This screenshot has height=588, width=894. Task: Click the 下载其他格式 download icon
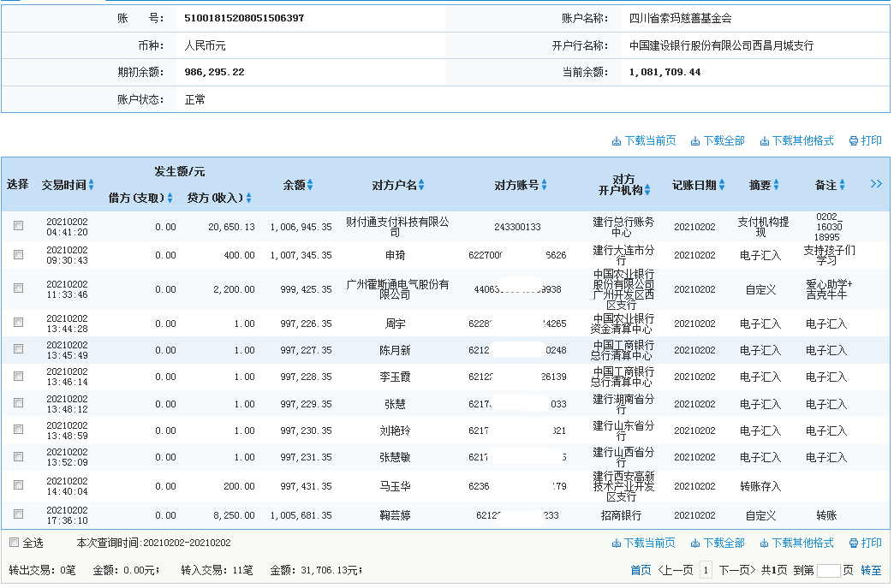pyautogui.click(x=765, y=140)
